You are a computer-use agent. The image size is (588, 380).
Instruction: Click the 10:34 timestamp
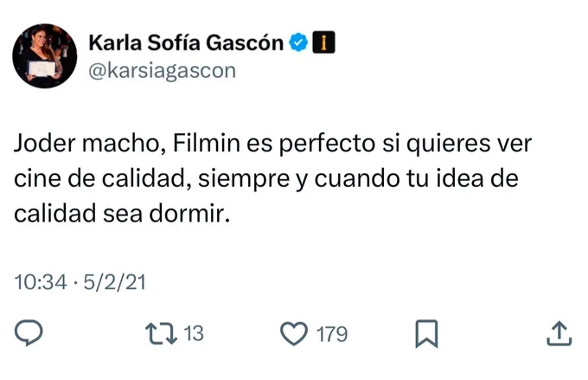click(x=41, y=282)
